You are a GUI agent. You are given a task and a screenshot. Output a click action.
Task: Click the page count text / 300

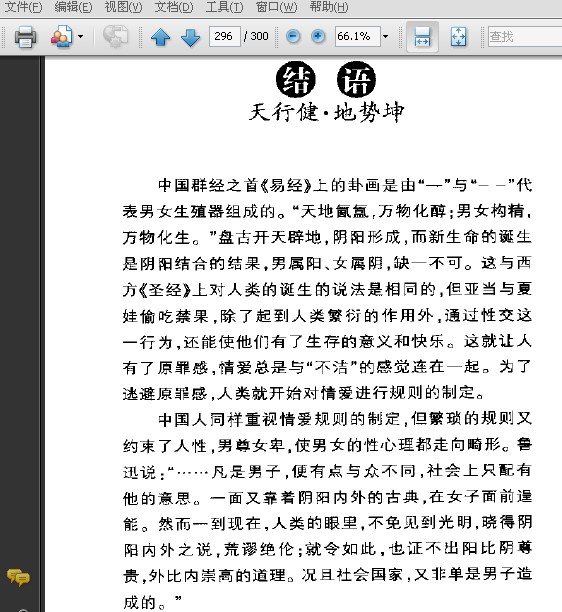point(256,37)
